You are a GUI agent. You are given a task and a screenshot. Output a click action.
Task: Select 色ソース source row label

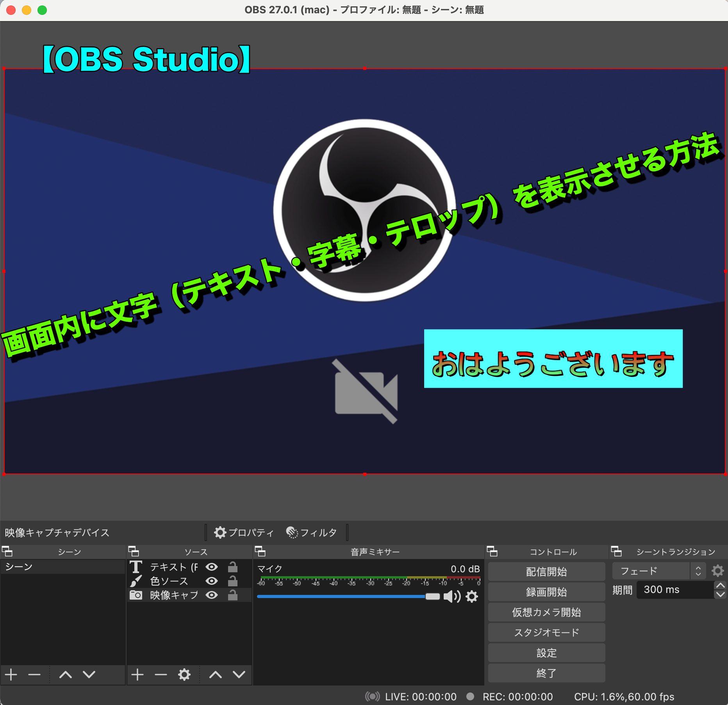pyautogui.click(x=169, y=581)
